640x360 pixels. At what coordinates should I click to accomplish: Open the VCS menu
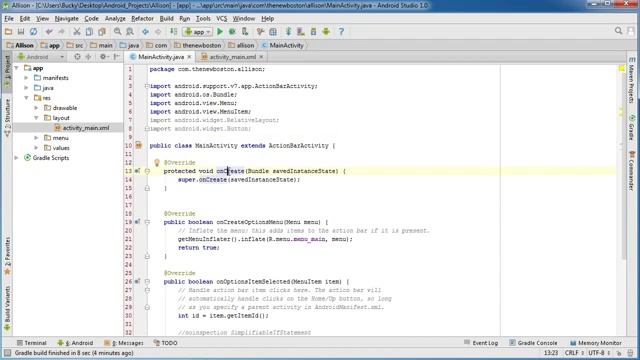(x=222, y=19)
